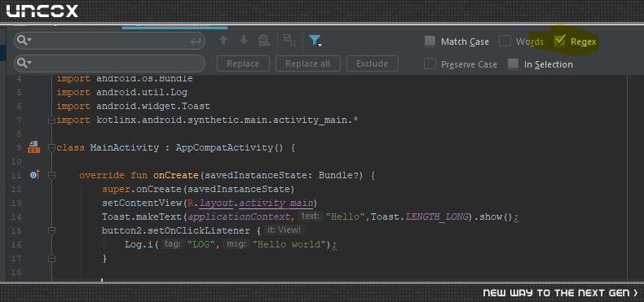Screen dimensions: 644x302
Task: Click the override gutter icon on line 11
Action: [34, 175]
